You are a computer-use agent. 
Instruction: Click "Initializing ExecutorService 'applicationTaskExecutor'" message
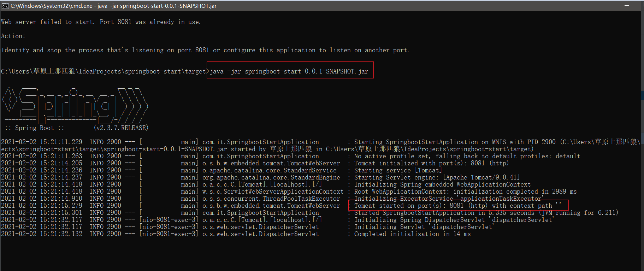click(449, 199)
